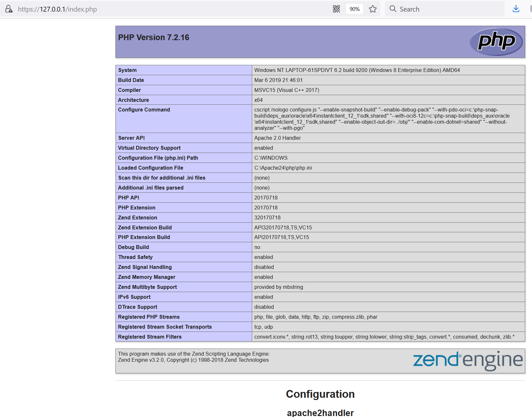Click the 'PHP Extension' row label
Screen dimensions: 532x417
pyautogui.click(x=137, y=208)
